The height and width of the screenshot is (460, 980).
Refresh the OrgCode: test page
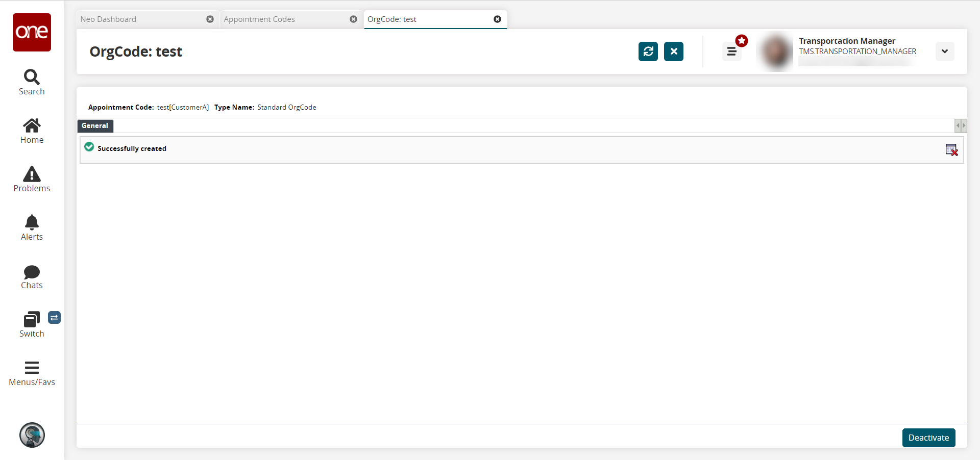(x=648, y=52)
